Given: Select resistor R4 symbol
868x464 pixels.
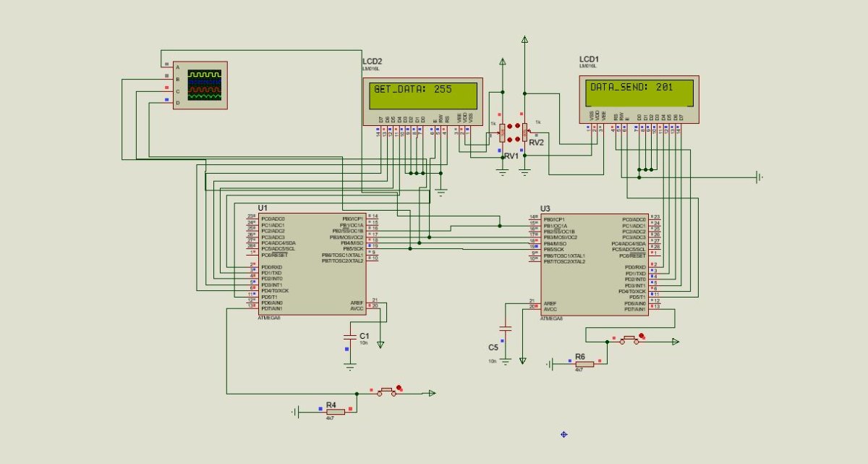Looking at the screenshot, I should pos(335,411).
